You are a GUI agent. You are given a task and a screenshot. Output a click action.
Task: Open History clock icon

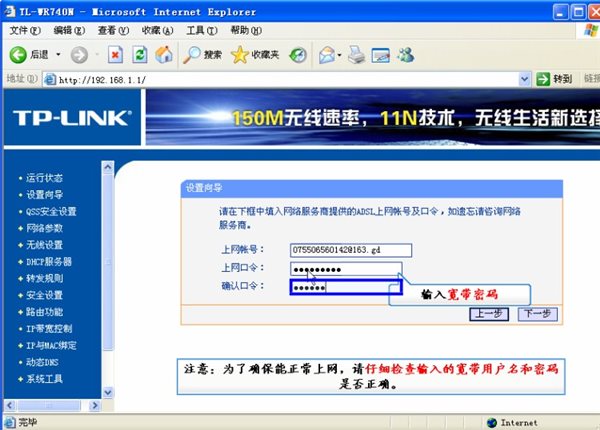click(x=298, y=55)
